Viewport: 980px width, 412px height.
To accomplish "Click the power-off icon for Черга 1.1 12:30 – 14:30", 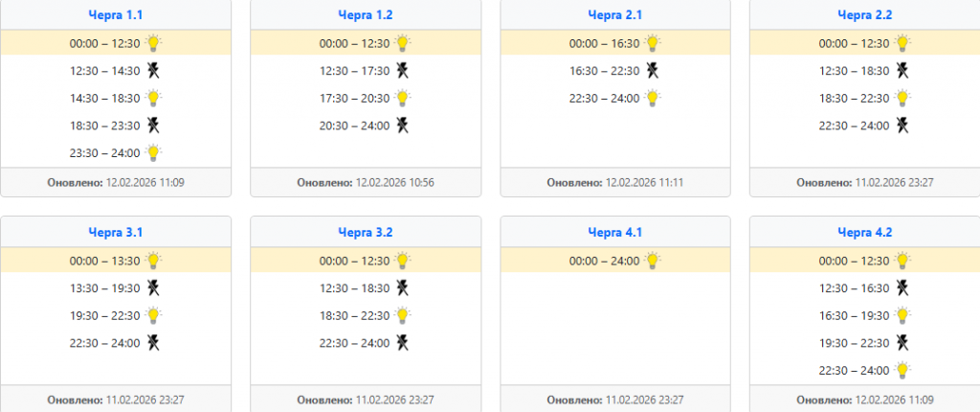I will pos(152,70).
